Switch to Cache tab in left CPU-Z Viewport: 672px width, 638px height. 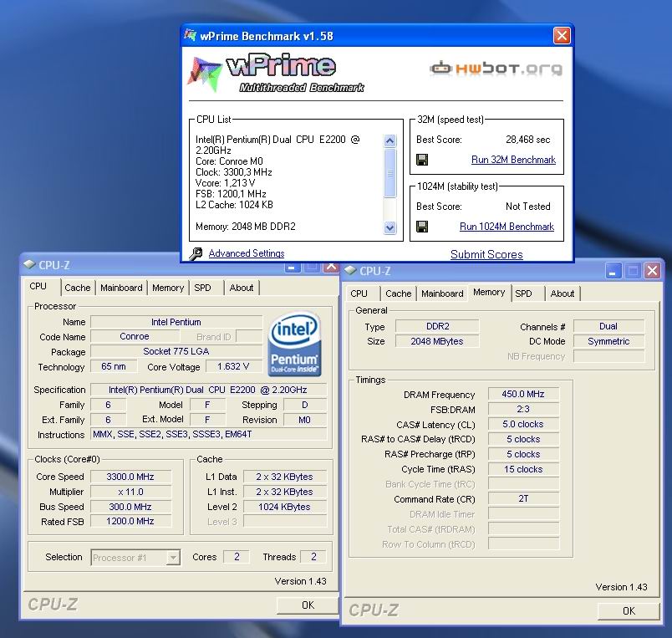77,288
